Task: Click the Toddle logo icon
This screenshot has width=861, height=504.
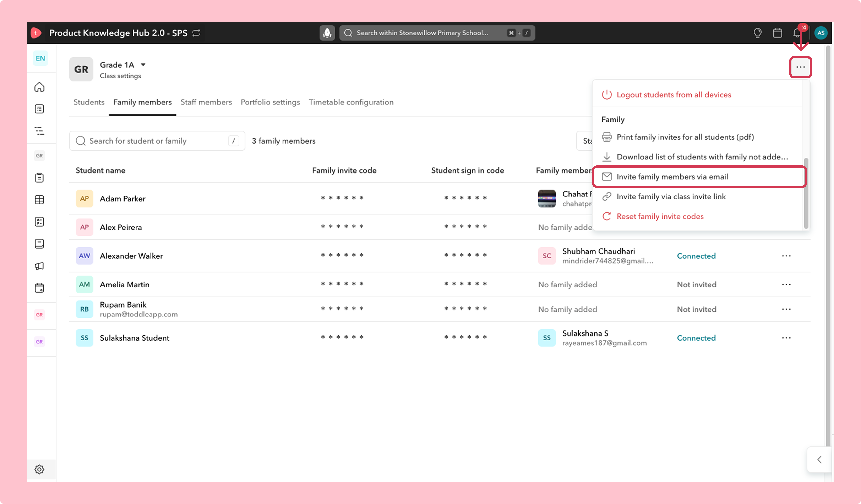Action: coord(36,33)
